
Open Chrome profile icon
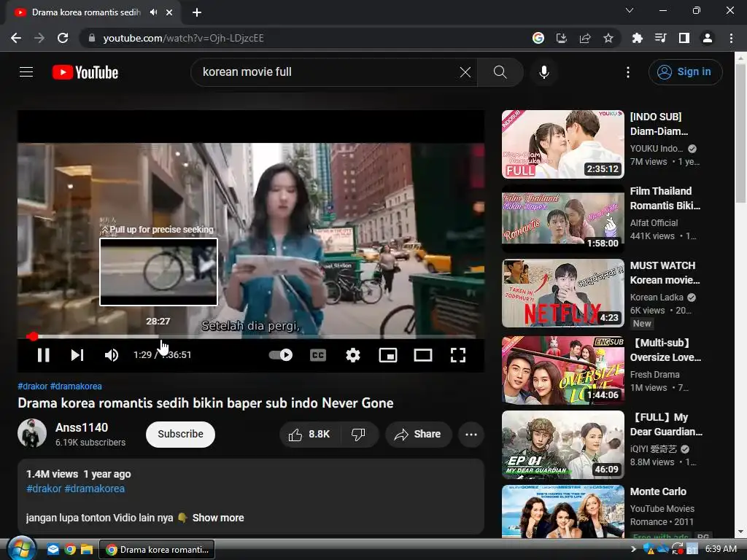point(708,38)
